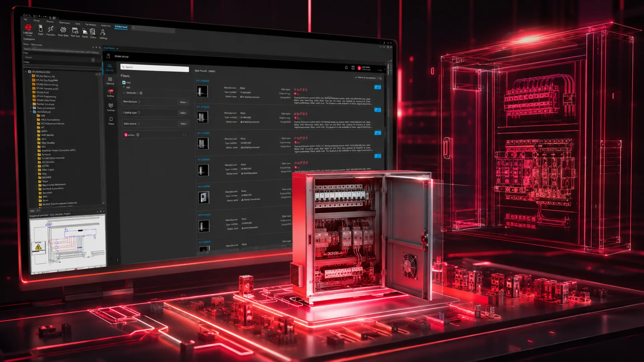Click the window-with-cloud ribbon icon
This screenshot has height=362, width=644.
point(75,31)
